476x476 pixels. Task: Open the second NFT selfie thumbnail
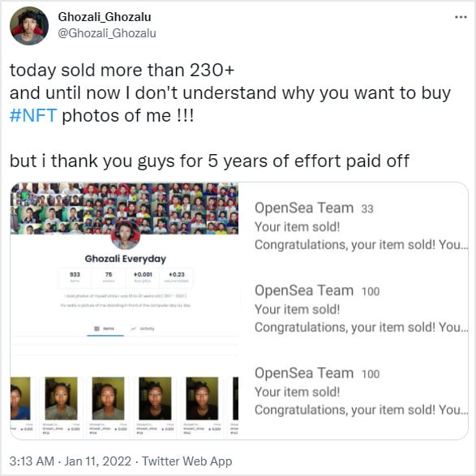(61, 398)
